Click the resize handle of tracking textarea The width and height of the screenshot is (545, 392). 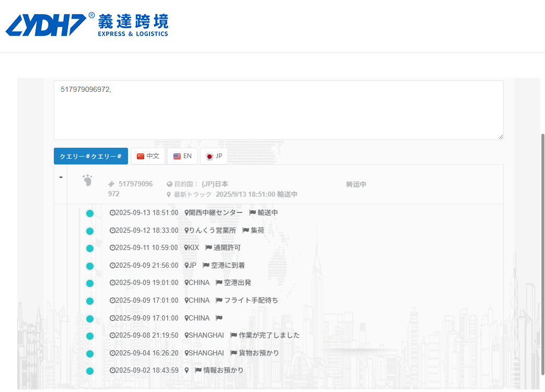501,137
